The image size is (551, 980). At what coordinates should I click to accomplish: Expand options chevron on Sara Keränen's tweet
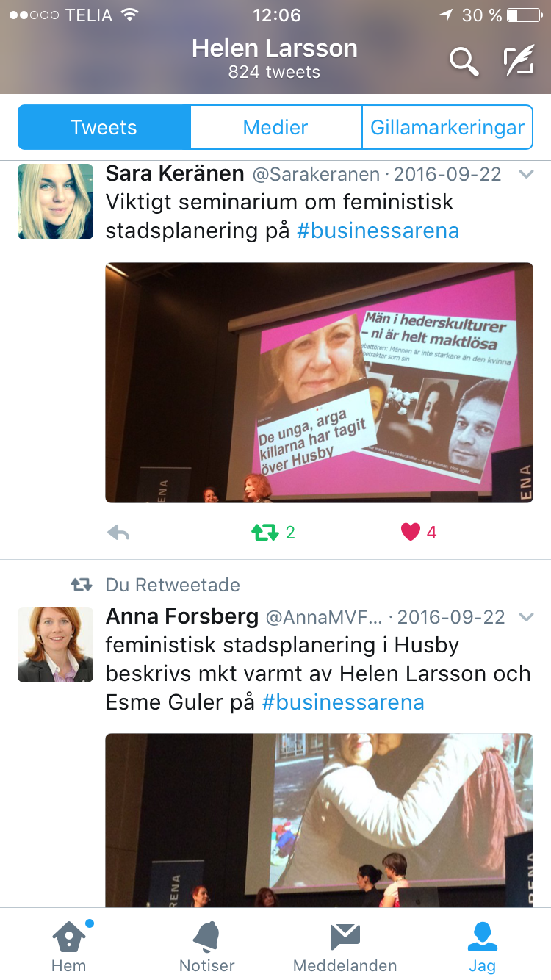(526, 174)
